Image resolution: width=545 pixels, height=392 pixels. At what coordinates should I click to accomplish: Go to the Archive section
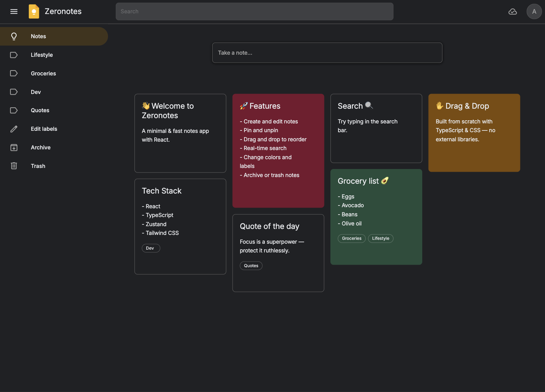54,148
